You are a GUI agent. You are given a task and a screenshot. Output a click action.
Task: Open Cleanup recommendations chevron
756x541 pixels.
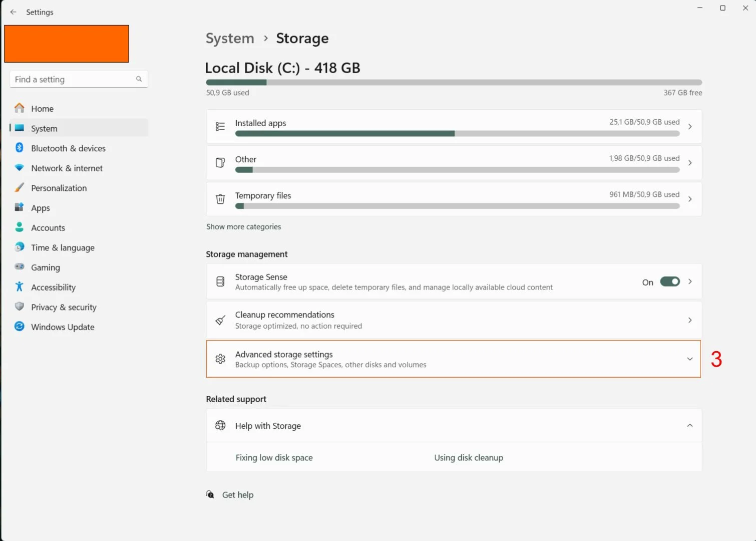[690, 320]
